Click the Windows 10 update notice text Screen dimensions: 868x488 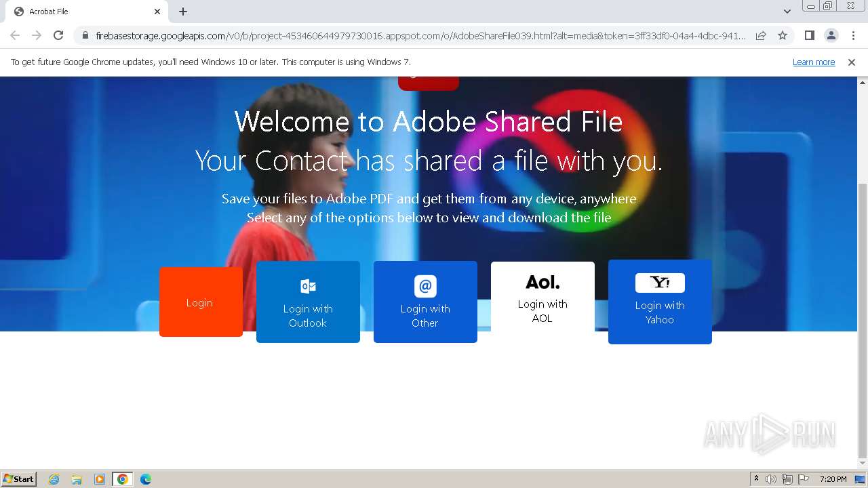click(211, 62)
